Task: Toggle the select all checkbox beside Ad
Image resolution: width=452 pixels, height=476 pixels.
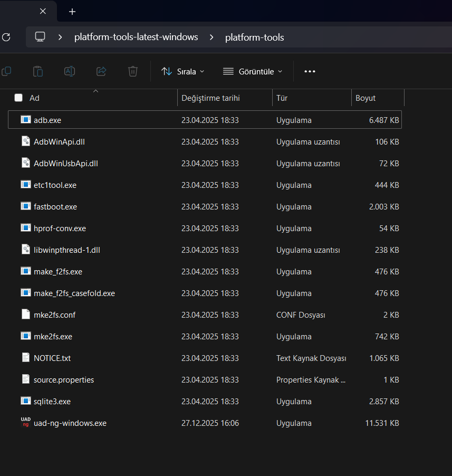Action: [18, 98]
